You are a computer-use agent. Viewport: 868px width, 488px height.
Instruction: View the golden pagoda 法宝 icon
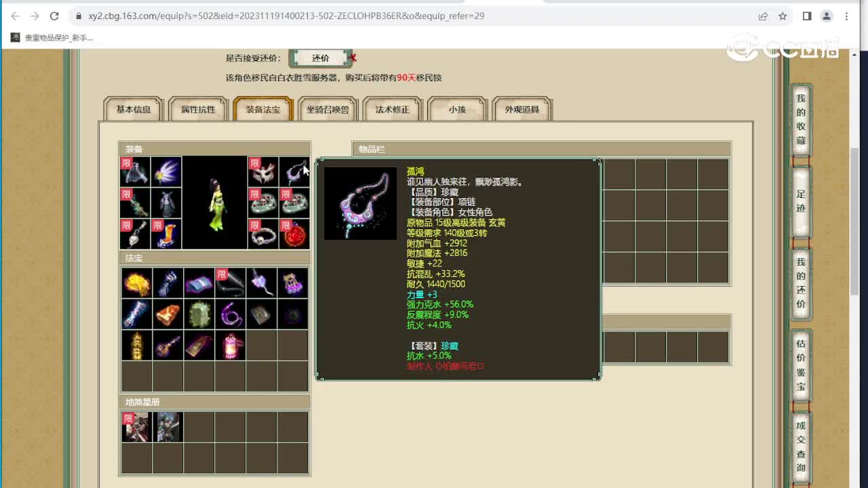point(137,345)
